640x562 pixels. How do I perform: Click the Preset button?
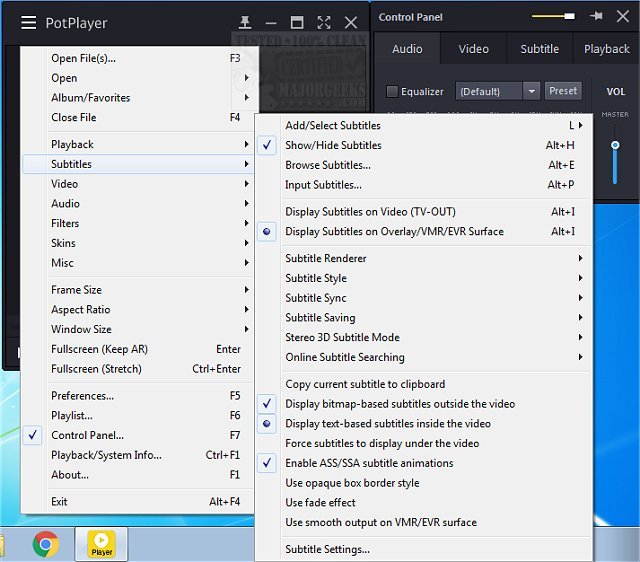click(x=563, y=90)
